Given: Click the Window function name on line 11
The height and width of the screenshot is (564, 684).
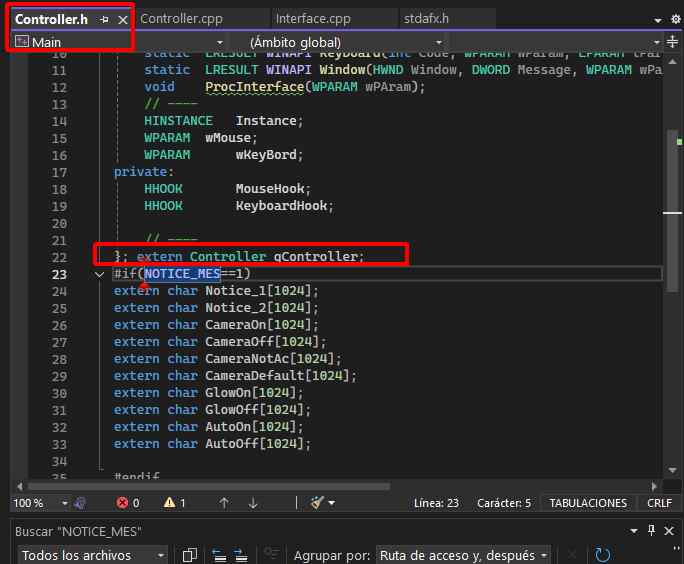Looking at the screenshot, I should [x=342, y=70].
